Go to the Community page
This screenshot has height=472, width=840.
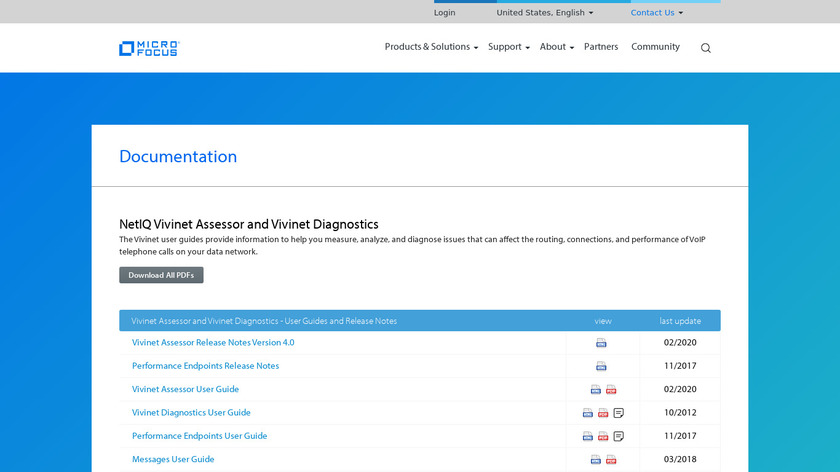(655, 47)
